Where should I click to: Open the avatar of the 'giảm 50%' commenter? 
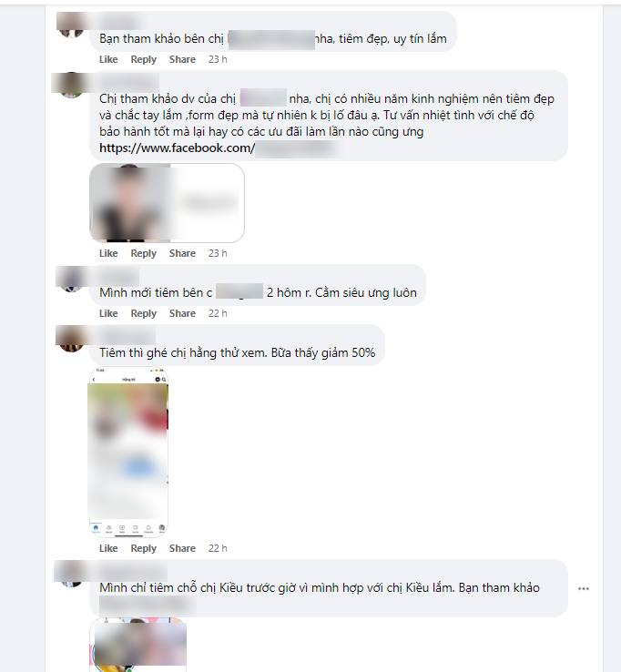(x=71, y=339)
